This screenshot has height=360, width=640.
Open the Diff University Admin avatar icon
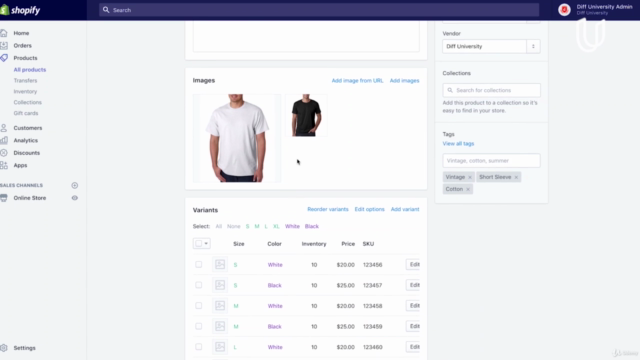point(564,10)
